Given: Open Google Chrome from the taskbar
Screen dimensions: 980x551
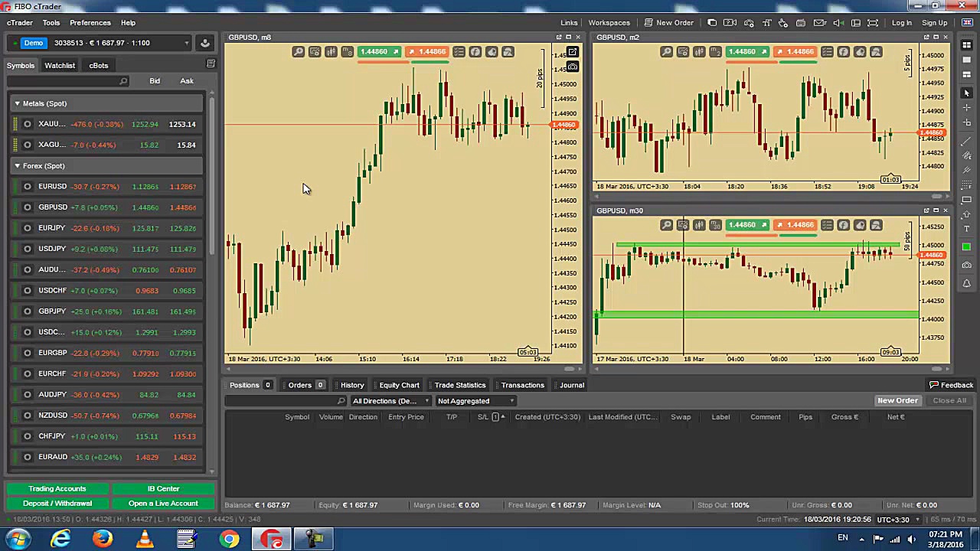Looking at the screenshot, I should [x=229, y=540].
